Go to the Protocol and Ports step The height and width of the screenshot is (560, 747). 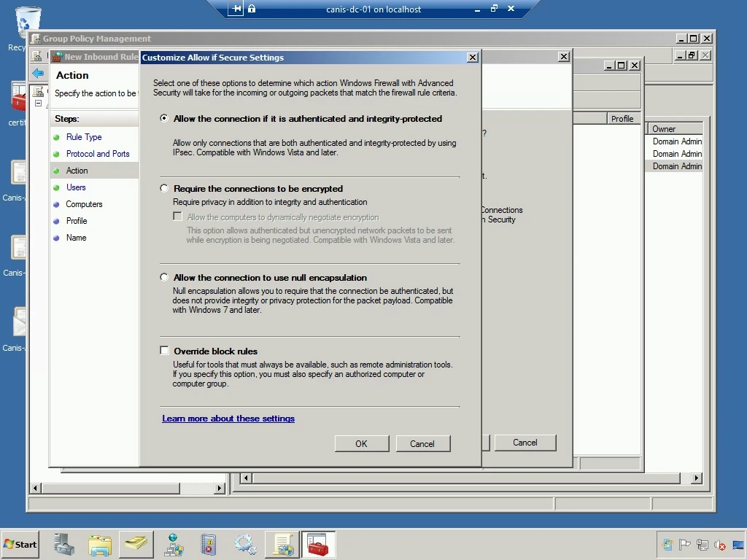point(98,154)
